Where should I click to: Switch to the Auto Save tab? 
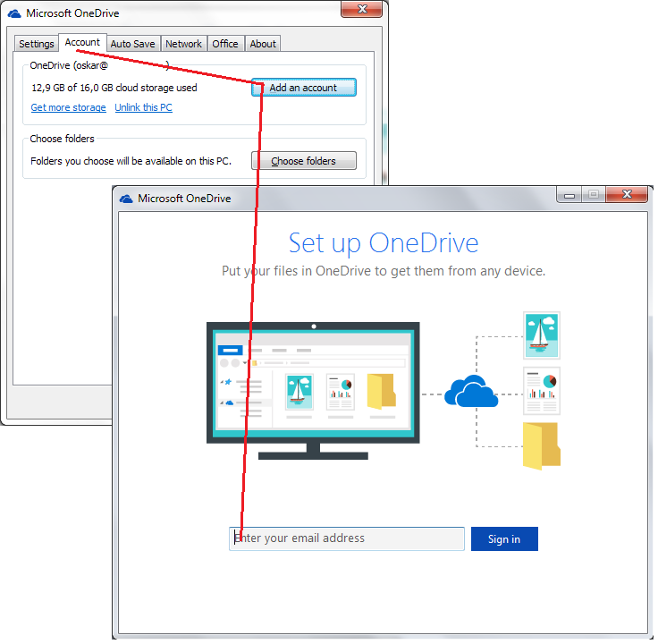click(132, 44)
